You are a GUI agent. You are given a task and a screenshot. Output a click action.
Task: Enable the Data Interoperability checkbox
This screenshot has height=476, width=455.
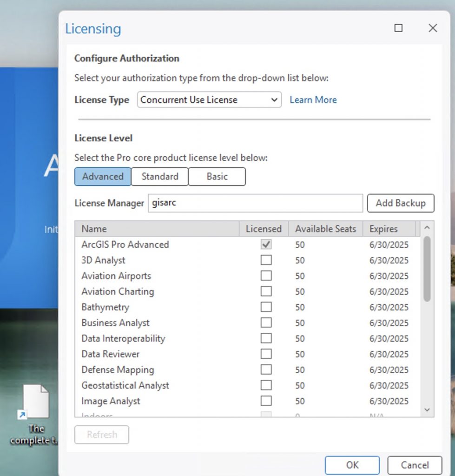point(266,338)
